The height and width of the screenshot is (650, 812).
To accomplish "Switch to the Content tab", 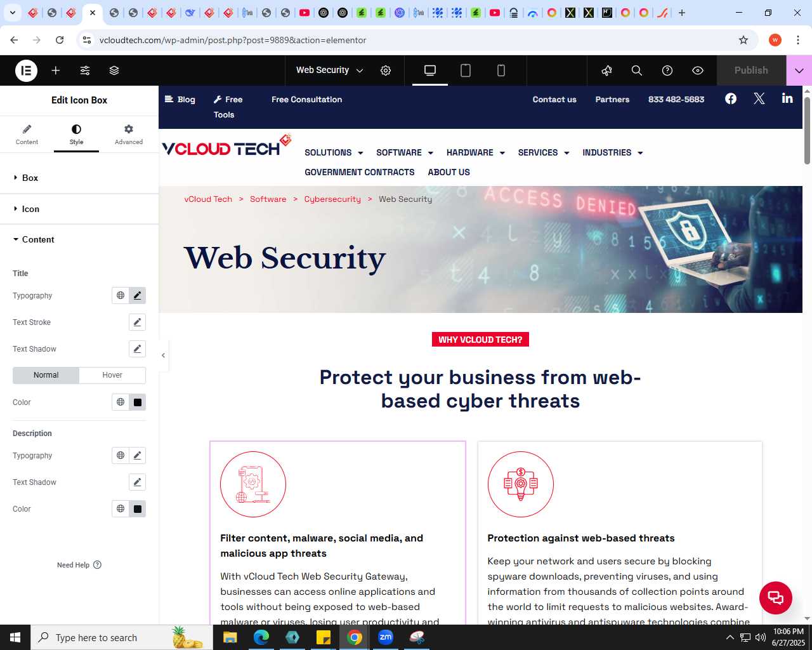I will (x=27, y=135).
